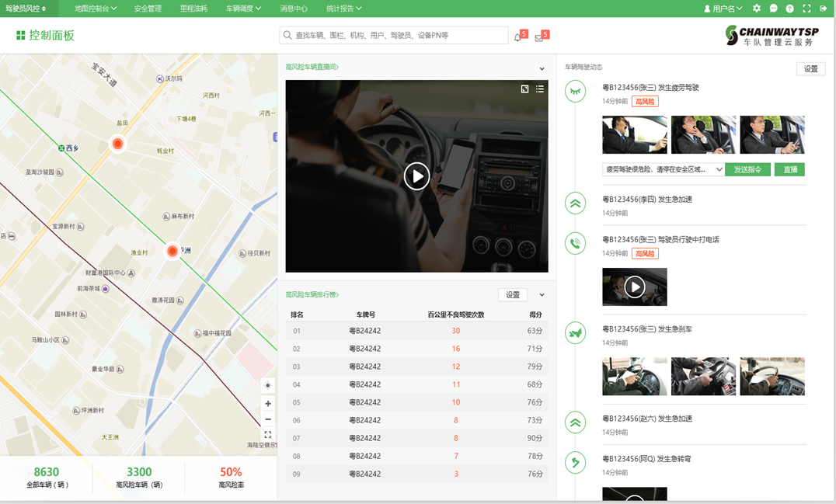
Task: Open the envelope messages icon
Action: pyautogui.click(x=539, y=38)
